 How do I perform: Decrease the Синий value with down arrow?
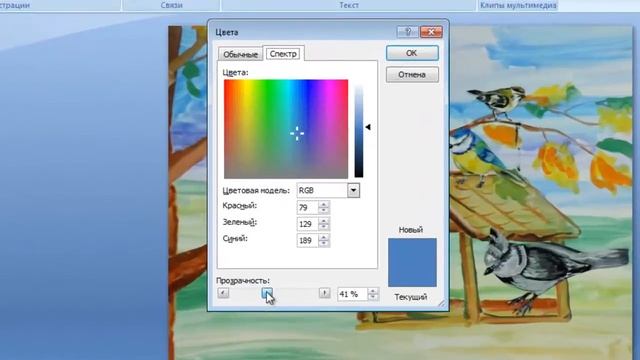pyautogui.click(x=324, y=244)
